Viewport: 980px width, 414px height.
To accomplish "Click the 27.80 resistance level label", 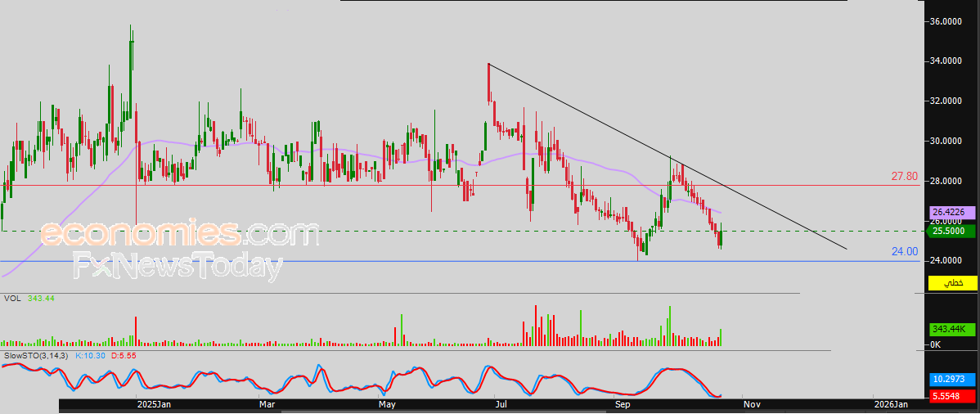I will [x=904, y=177].
